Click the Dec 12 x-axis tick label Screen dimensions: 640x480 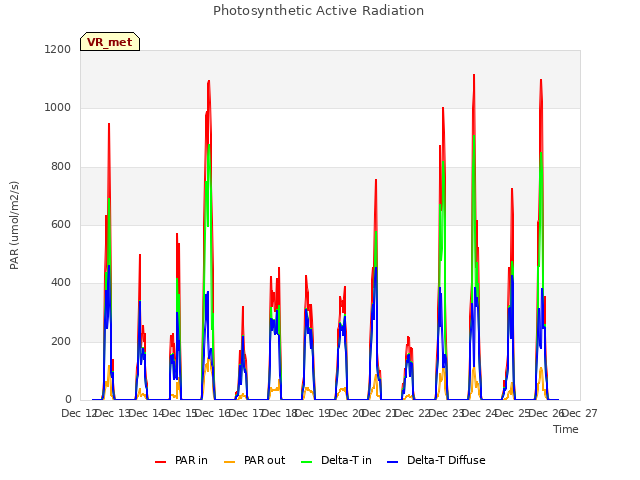click(x=78, y=413)
